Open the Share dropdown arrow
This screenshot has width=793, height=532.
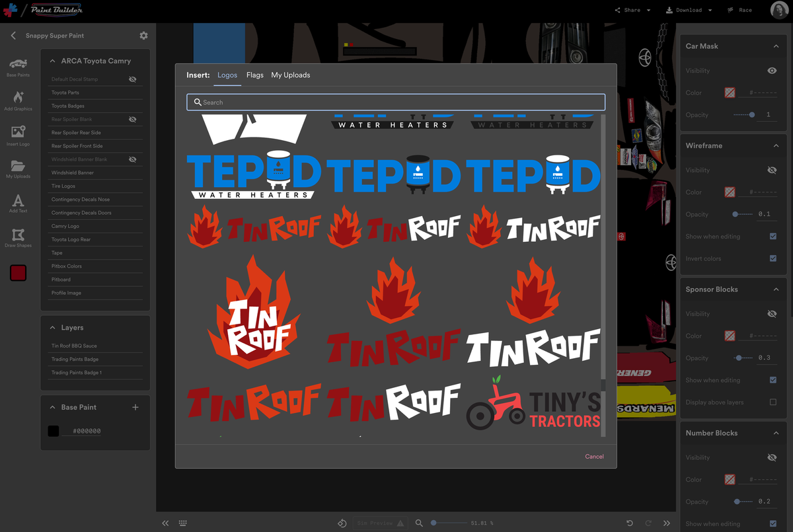click(x=649, y=11)
